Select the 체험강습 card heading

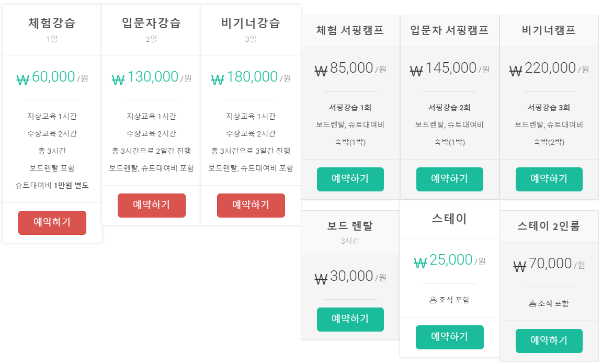(52, 23)
